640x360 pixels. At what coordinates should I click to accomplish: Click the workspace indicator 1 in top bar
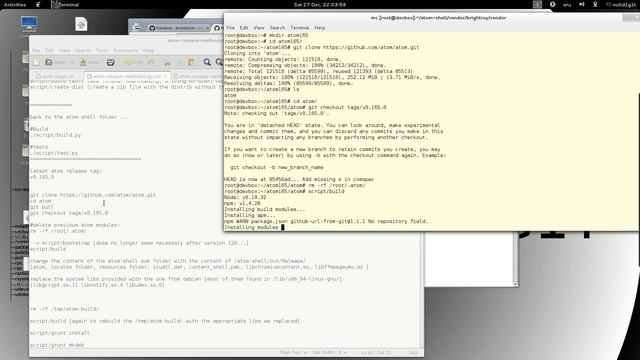tap(537, 4)
